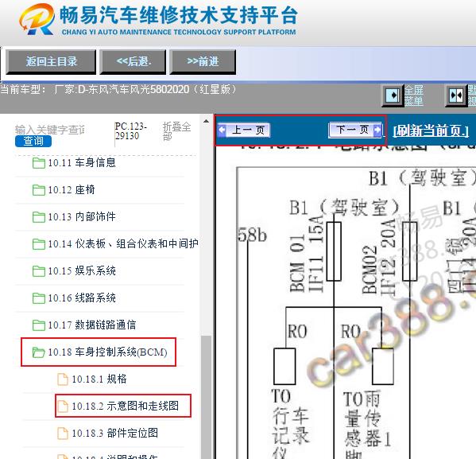Click the tree panel scrollbar thumb

[x=206, y=397]
